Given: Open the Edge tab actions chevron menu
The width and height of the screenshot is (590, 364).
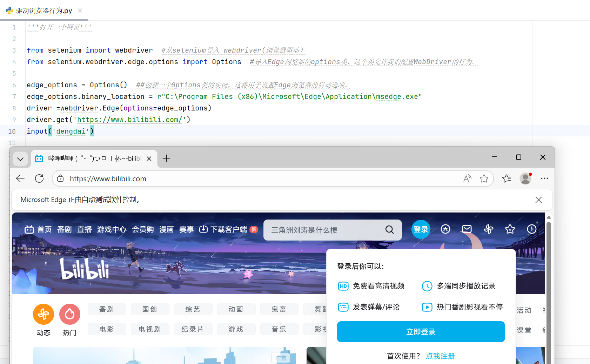Looking at the screenshot, I should point(20,159).
